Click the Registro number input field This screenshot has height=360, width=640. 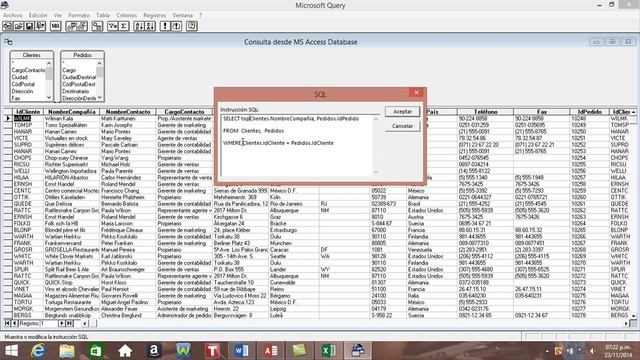tap(48, 323)
